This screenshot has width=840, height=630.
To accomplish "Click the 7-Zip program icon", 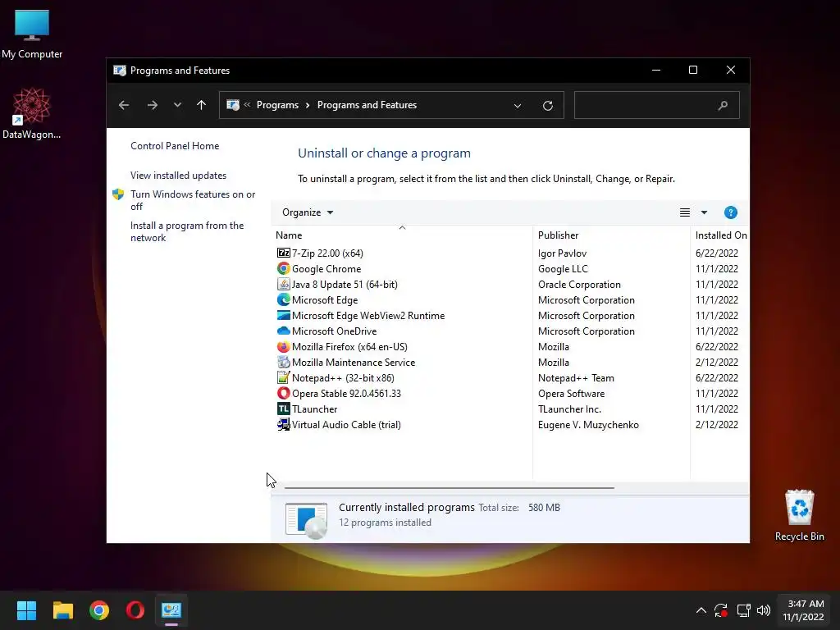I will coord(283,253).
